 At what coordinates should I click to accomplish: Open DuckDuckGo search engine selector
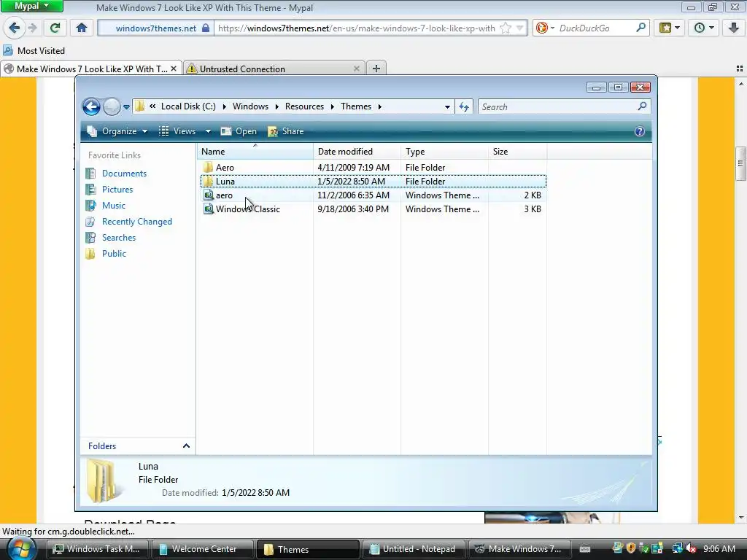click(545, 28)
